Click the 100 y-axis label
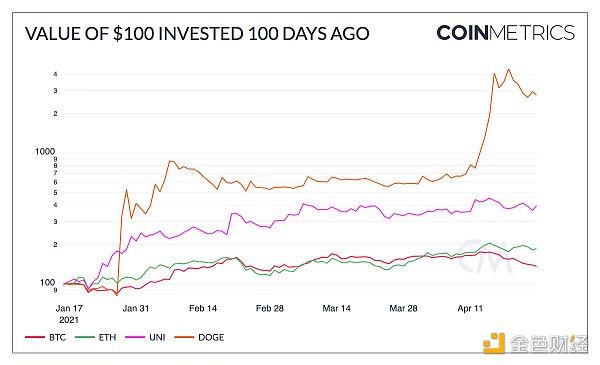This screenshot has height=365, width=600. click(x=47, y=282)
